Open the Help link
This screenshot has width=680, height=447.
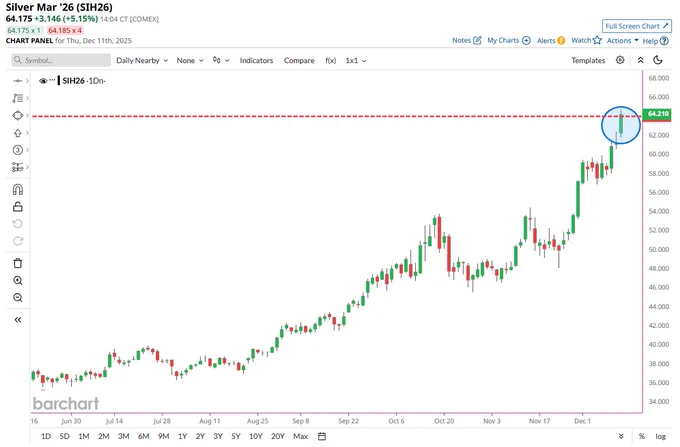click(x=656, y=41)
